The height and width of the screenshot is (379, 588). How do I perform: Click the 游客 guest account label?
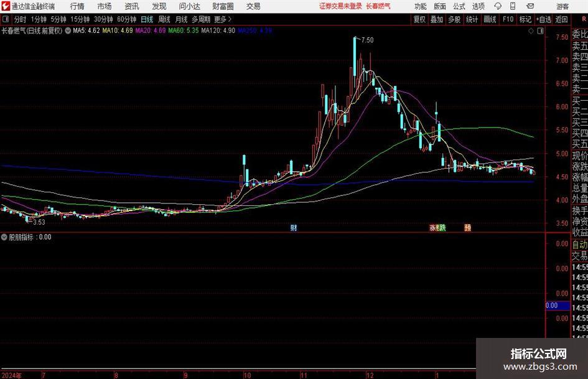click(x=562, y=6)
